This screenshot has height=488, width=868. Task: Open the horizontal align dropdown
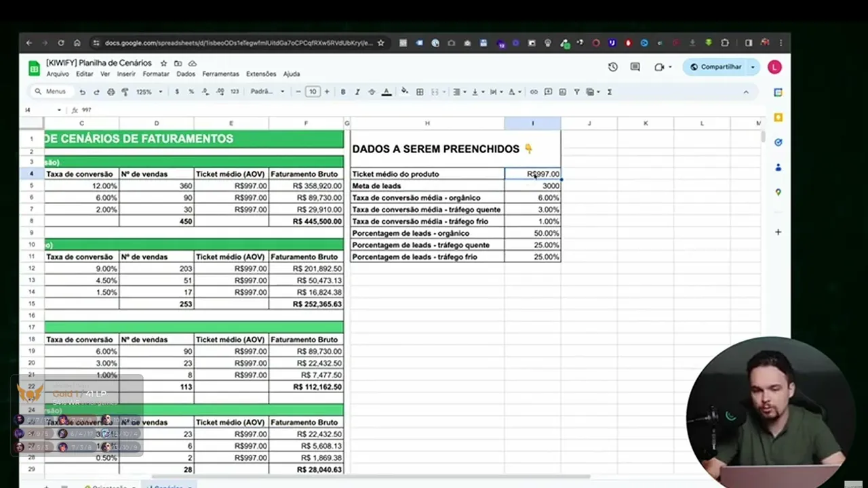click(x=459, y=91)
